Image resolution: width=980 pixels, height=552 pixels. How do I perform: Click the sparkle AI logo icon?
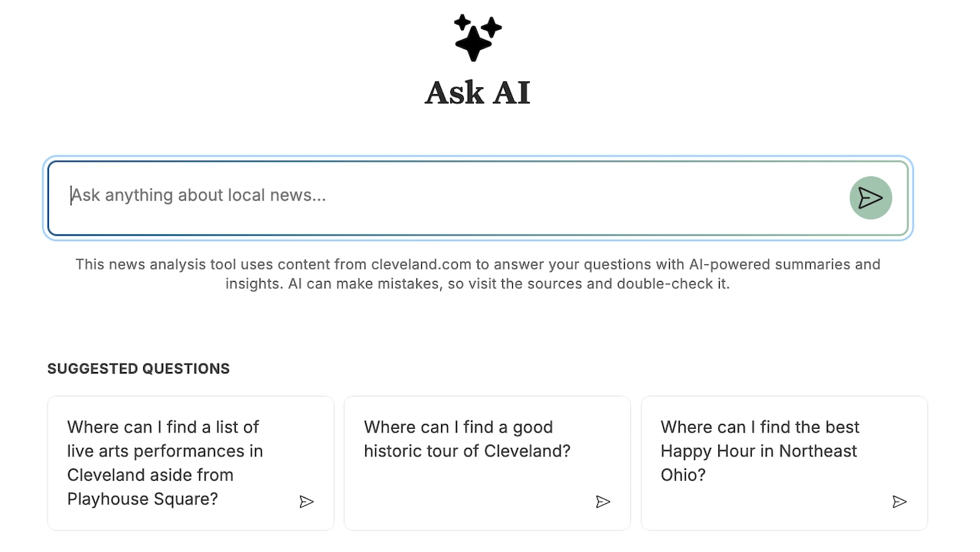pyautogui.click(x=477, y=38)
